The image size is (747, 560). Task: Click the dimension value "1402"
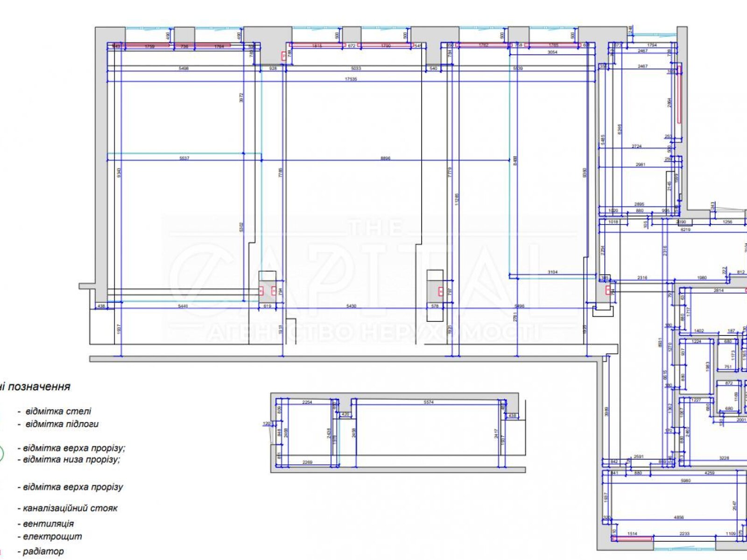(x=699, y=331)
